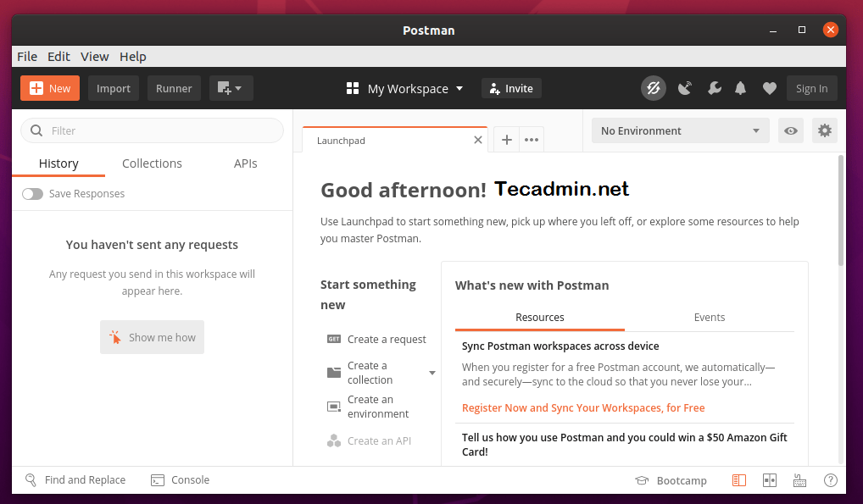863x504 pixels.
Task: Open settings via the wrench icon
Action: tap(715, 88)
